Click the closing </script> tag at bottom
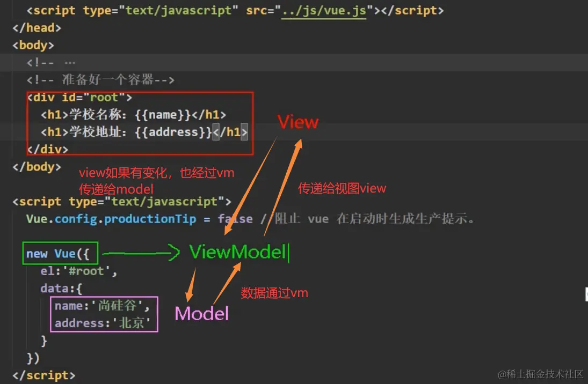Viewport: 588px width, 384px height. 43,375
